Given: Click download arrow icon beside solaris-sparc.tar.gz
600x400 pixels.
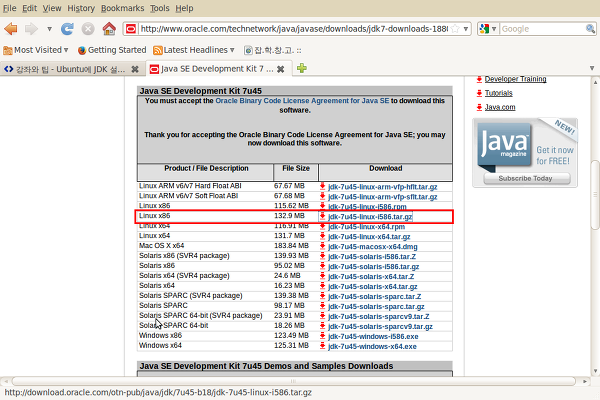Looking at the screenshot, I should pos(322,306).
